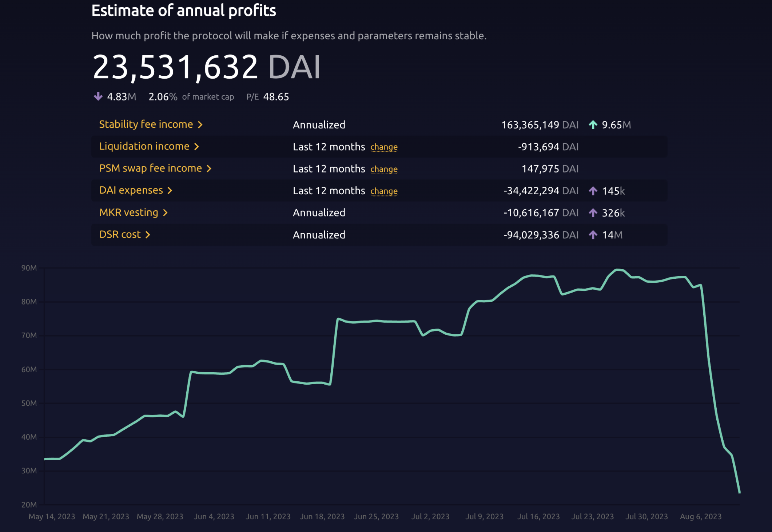Click the Annualized label in MKR vesting row
772x532 pixels.
tap(319, 213)
